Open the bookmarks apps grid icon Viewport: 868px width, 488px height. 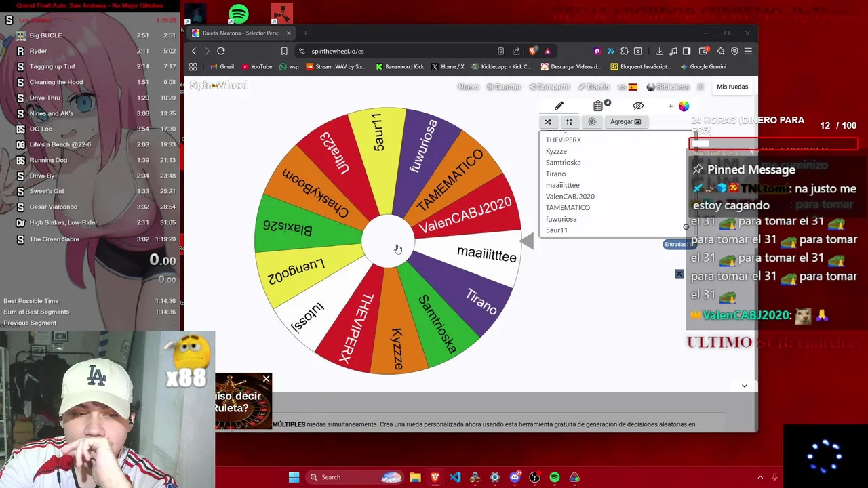(x=193, y=66)
